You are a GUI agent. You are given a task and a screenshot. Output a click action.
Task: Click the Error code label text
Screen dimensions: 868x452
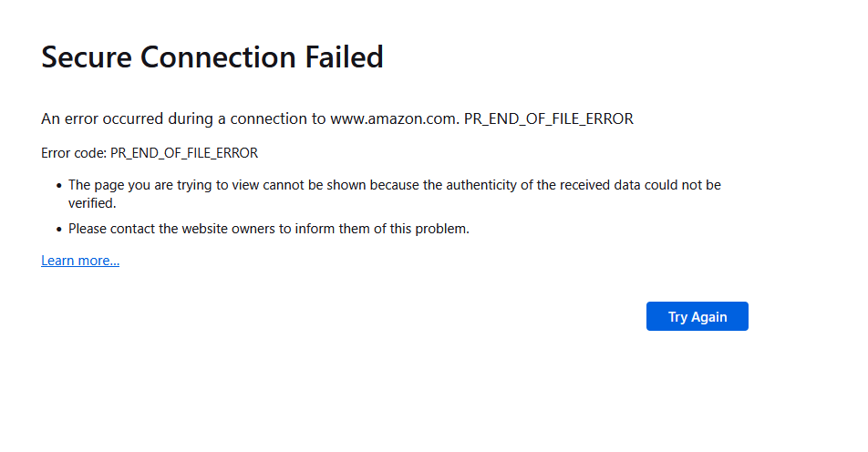[x=74, y=153]
